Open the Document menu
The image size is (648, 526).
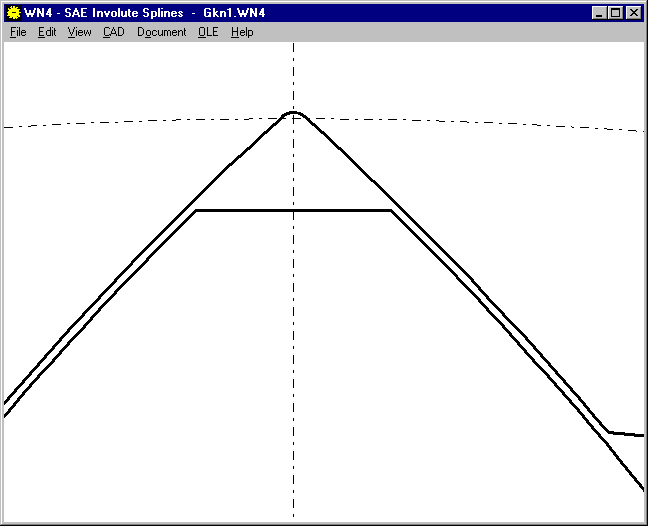[x=161, y=32]
